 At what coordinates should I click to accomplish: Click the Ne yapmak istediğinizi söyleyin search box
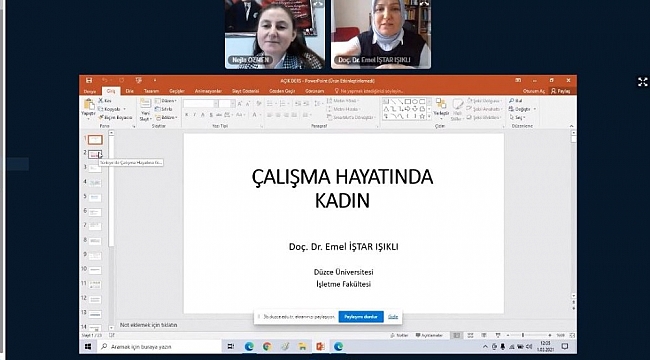369,91
